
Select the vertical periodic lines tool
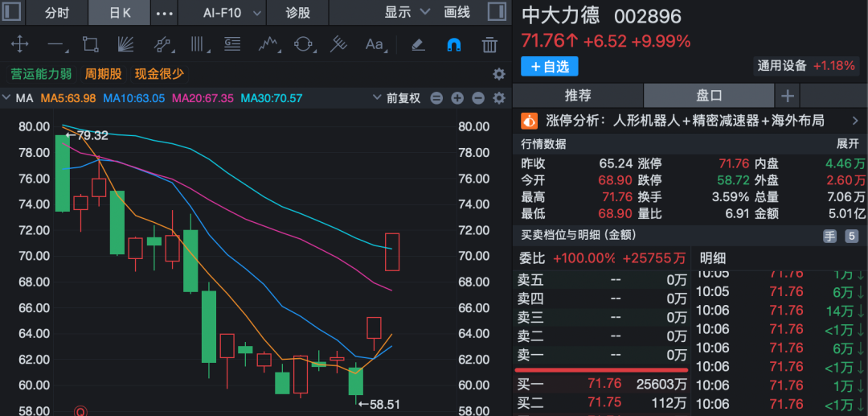pos(198,44)
